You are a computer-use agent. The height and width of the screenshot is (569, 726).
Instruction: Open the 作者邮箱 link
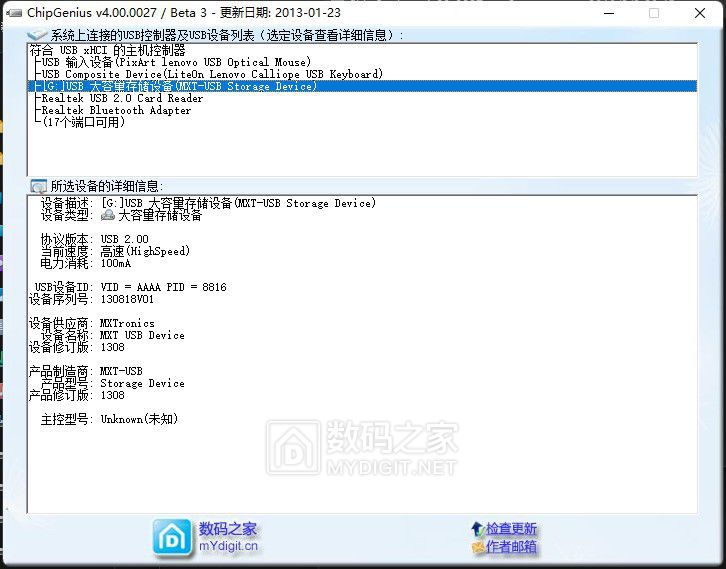pyautogui.click(x=511, y=547)
